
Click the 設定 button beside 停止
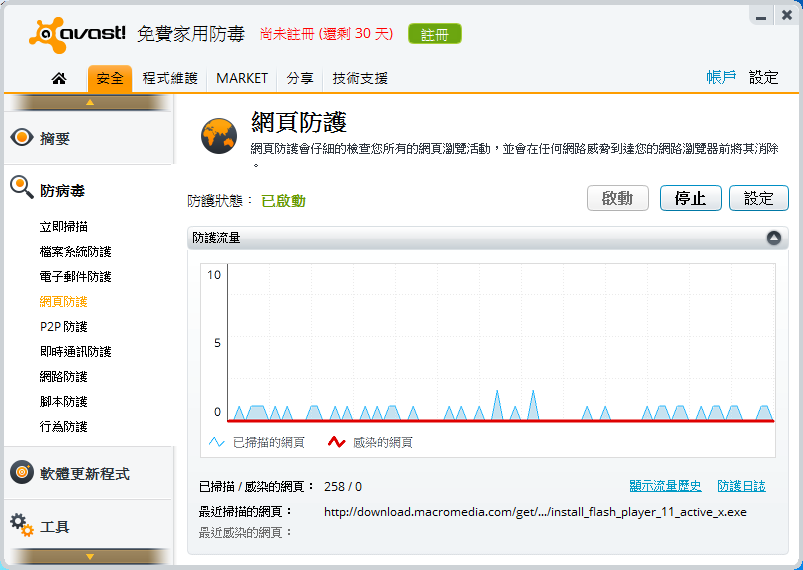(x=758, y=198)
